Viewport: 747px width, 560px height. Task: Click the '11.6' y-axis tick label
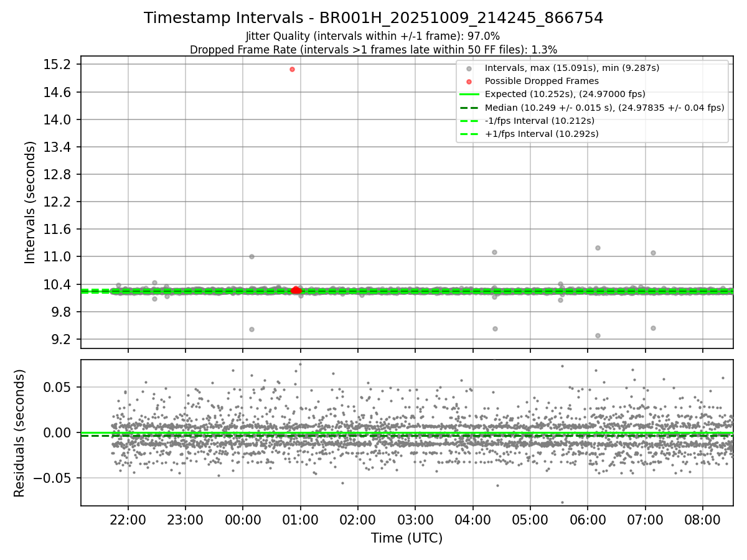59,229
